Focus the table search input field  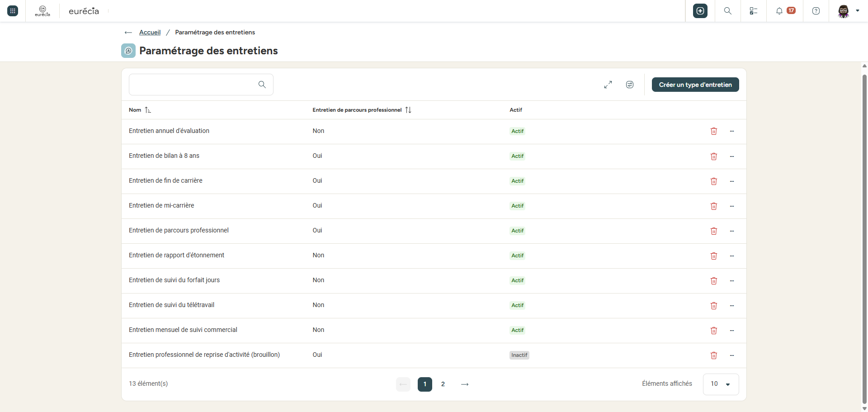[x=201, y=85]
